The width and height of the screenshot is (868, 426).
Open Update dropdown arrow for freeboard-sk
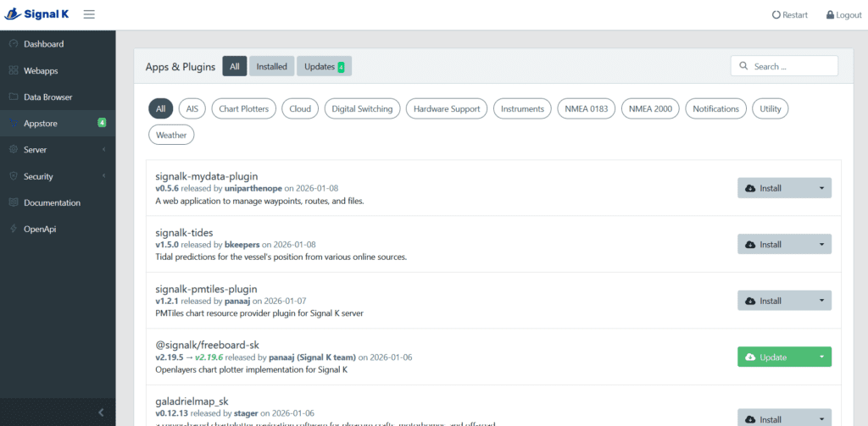pyautogui.click(x=821, y=357)
